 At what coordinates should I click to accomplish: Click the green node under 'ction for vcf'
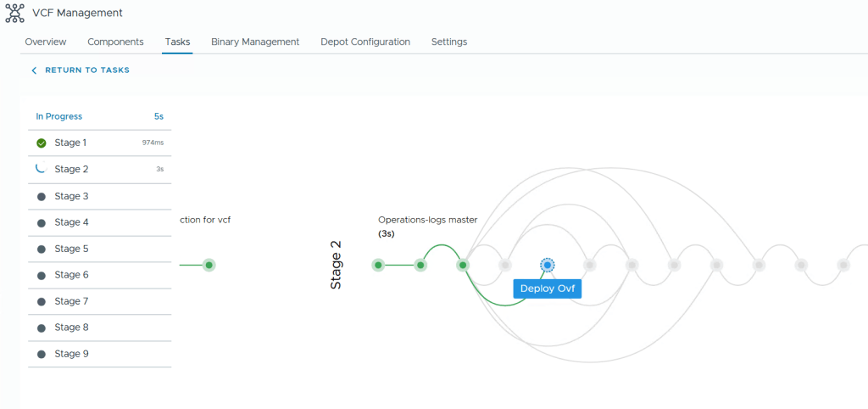click(x=209, y=265)
